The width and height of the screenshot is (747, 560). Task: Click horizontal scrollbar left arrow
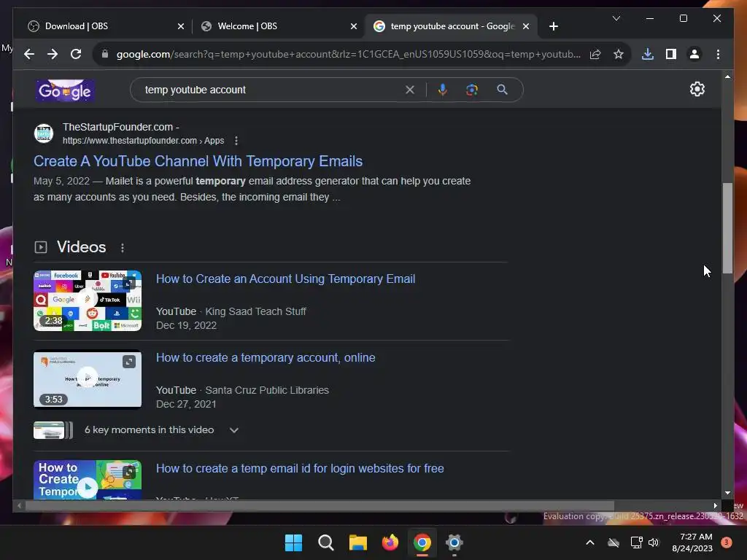(x=19, y=506)
